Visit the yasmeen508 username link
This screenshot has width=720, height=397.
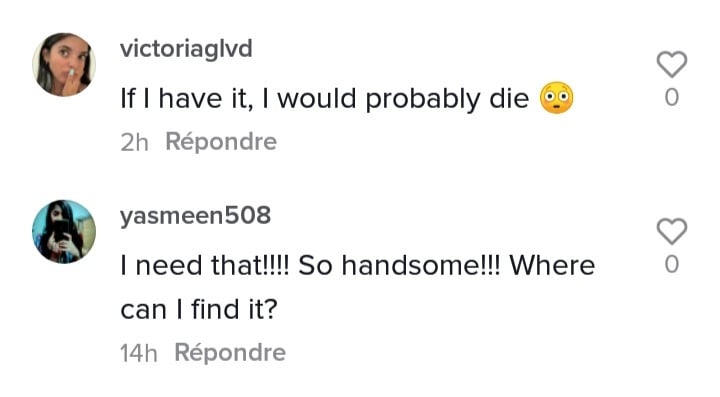[196, 216]
